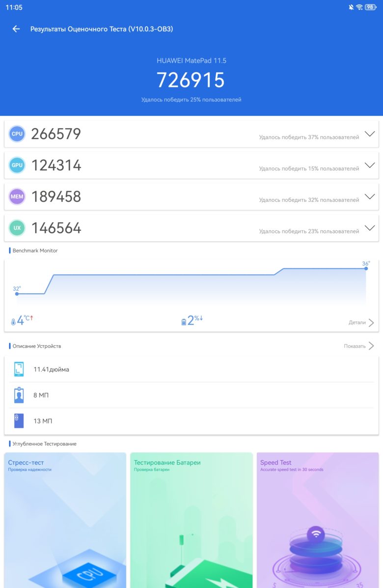This screenshot has height=588, width=383.
Task: Go back using the arrow icon
Action: (x=16, y=29)
